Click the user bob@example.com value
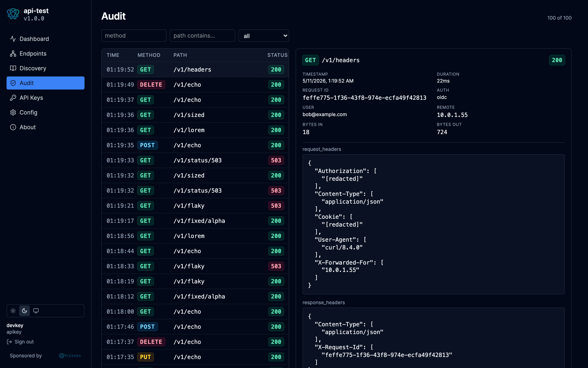The height and width of the screenshot is (368, 588). 325,114
